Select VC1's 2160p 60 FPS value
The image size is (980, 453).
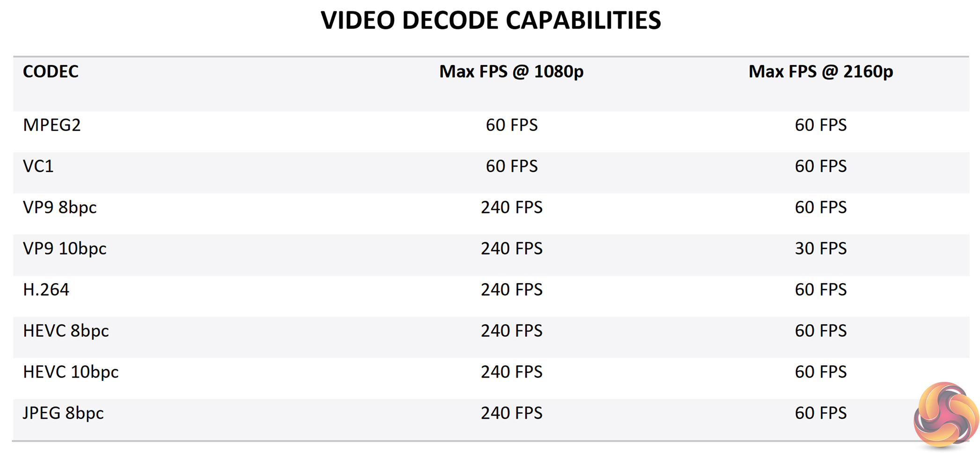[820, 167]
